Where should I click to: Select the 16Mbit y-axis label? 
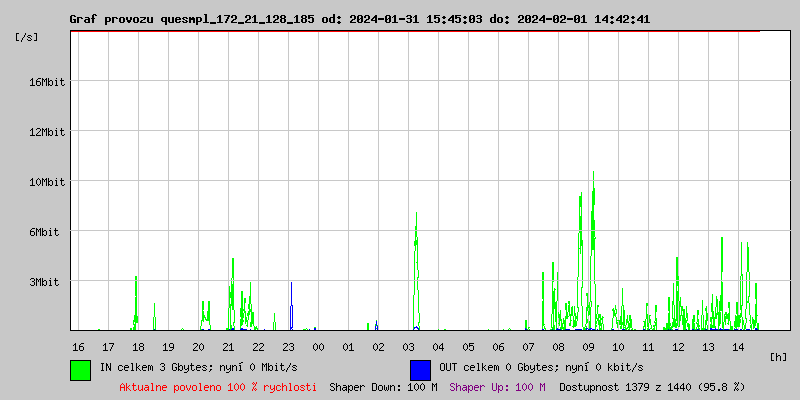(x=46, y=82)
